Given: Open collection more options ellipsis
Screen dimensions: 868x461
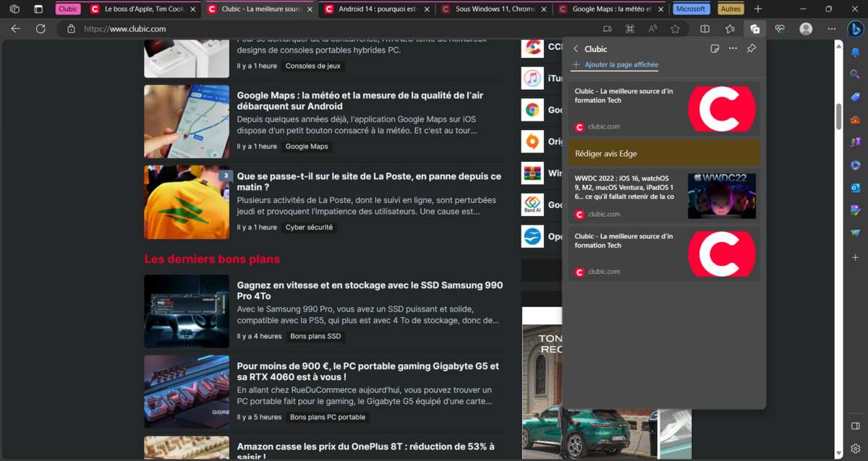Looking at the screenshot, I should pos(733,48).
